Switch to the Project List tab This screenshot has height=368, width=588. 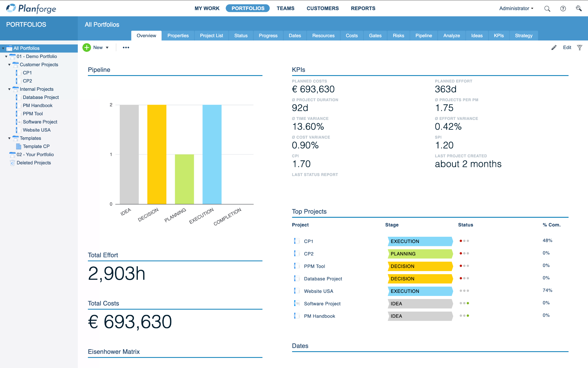pyautogui.click(x=211, y=36)
